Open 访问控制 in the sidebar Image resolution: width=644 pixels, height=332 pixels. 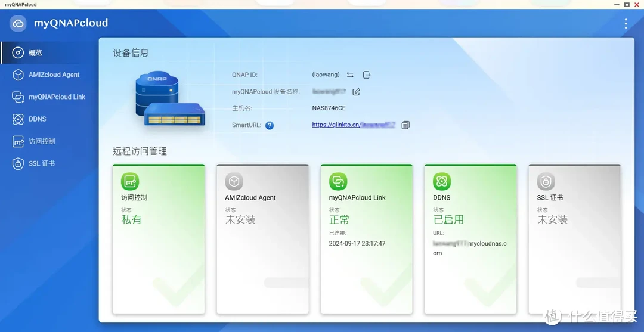(48, 141)
